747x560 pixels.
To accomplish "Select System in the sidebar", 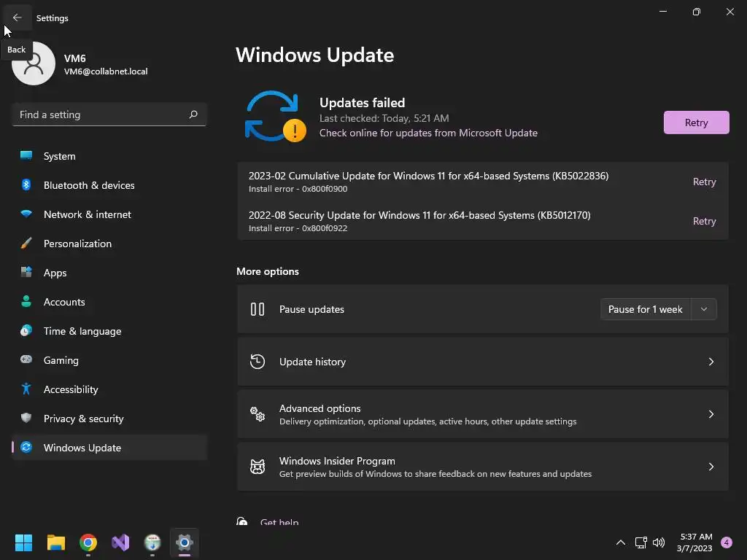I will (x=109, y=156).
